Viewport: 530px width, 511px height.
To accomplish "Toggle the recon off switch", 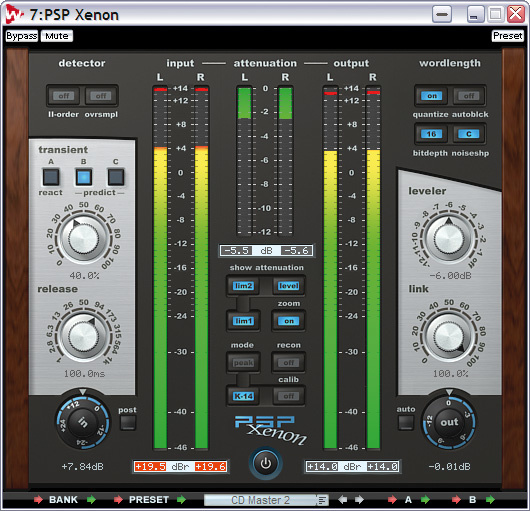I will coord(289,363).
